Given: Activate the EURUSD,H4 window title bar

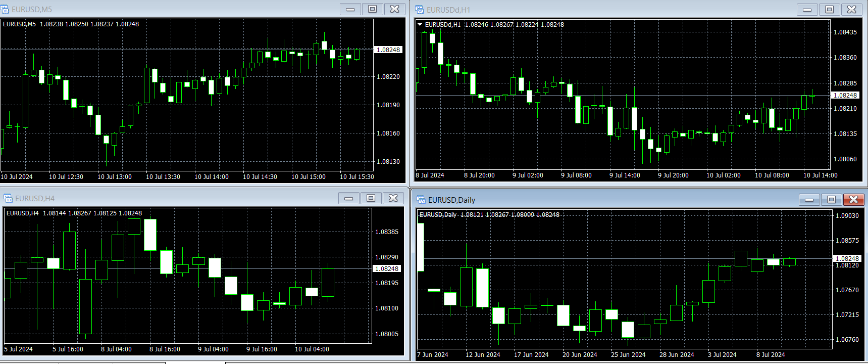Looking at the screenshot, I should coord(177,198).
